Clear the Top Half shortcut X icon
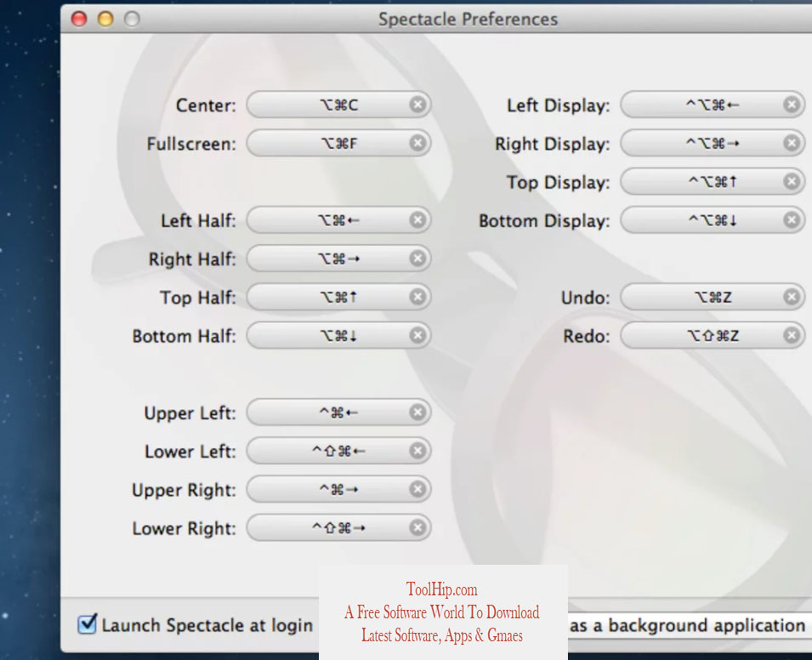Screen dimensions: 812x660 coord(417,297)
